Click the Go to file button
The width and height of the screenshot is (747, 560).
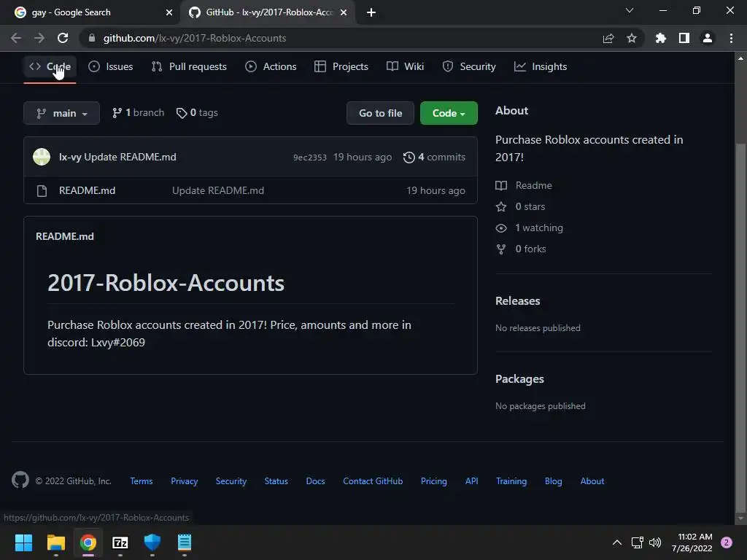(x=380, y=113)
